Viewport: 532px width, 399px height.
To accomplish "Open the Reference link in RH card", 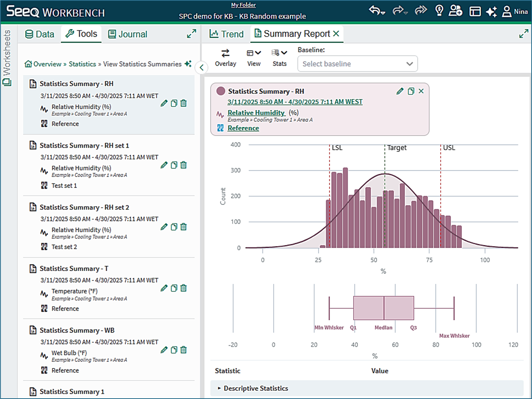I will (243, 128).
